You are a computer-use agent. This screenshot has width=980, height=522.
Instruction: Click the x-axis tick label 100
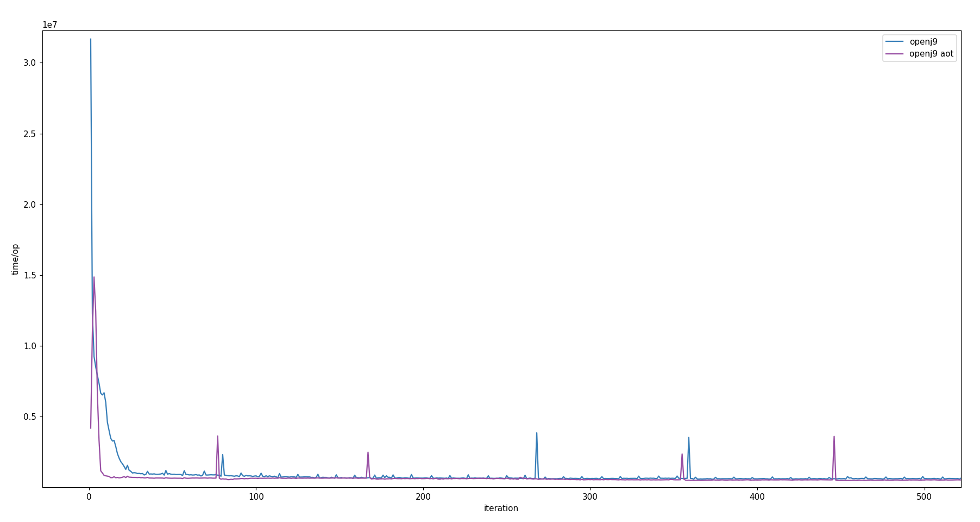(x=256, y=497)
